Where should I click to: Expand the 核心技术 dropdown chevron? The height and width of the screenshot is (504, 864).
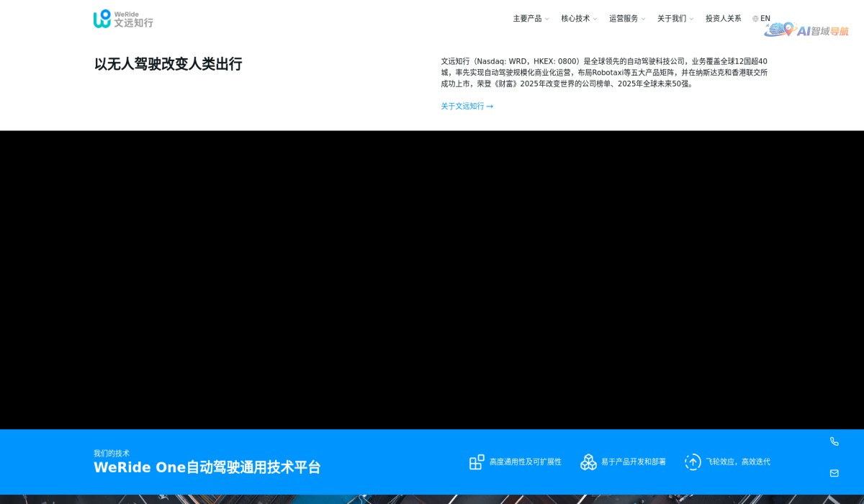(595, 19)
